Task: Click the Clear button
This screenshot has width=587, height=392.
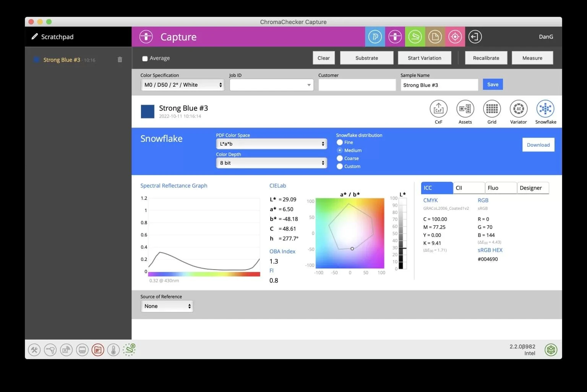Action: click(x=324, y=58)
